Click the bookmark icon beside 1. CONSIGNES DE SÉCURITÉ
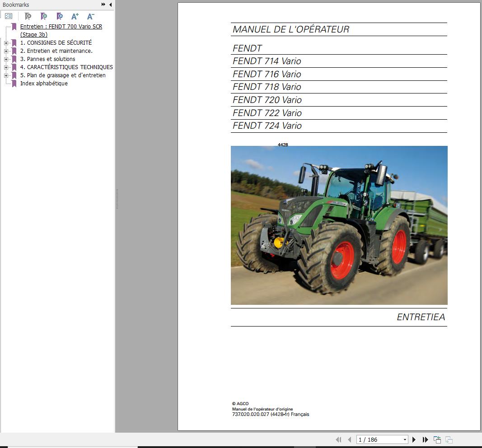 [14, 43]
